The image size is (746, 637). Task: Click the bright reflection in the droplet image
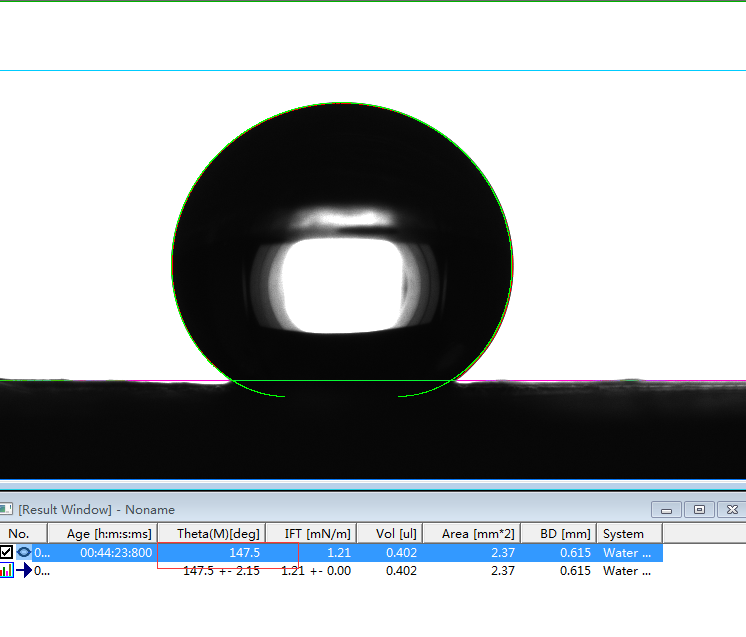(342, 283)
